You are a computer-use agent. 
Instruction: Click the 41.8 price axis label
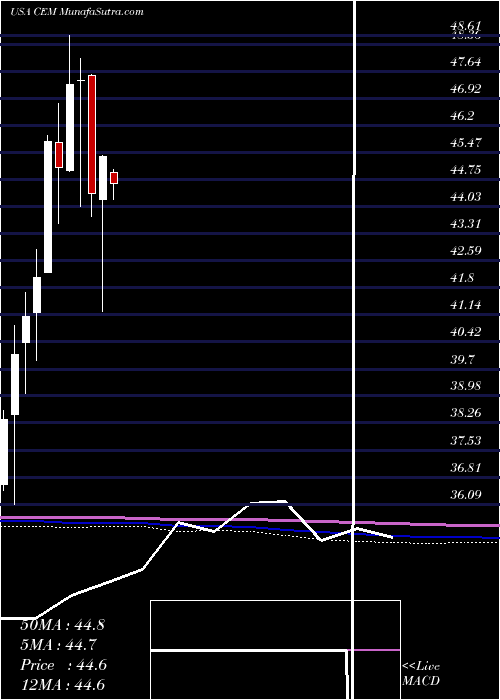click(x=462, y=278)
